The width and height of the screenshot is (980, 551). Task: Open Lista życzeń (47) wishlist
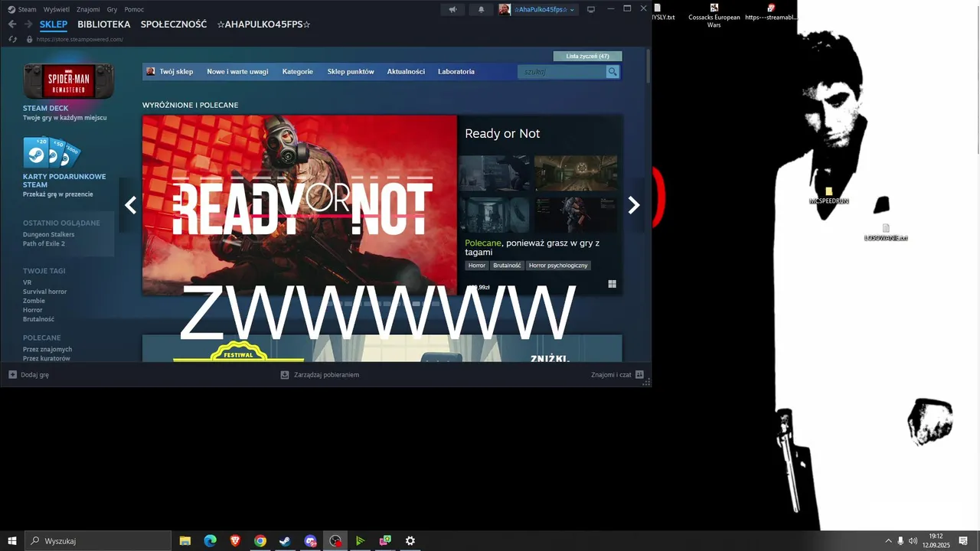click(587, 56)
